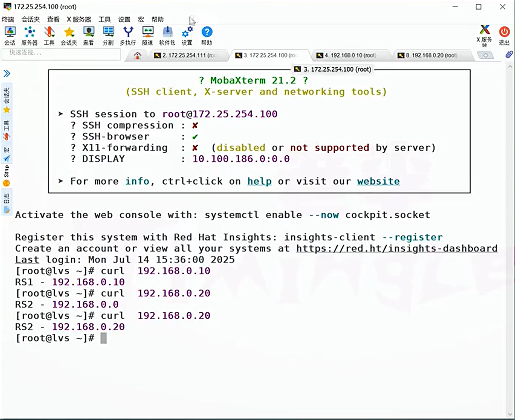Click the 快速连接 quick connect field

click(x=61, y=53)
